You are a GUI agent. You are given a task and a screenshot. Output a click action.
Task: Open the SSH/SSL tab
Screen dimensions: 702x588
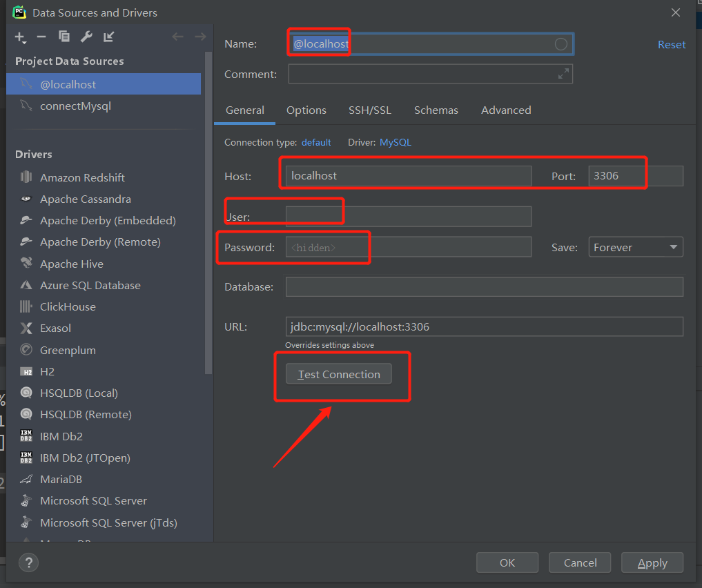pyautogui.click(x=370, y=110)
